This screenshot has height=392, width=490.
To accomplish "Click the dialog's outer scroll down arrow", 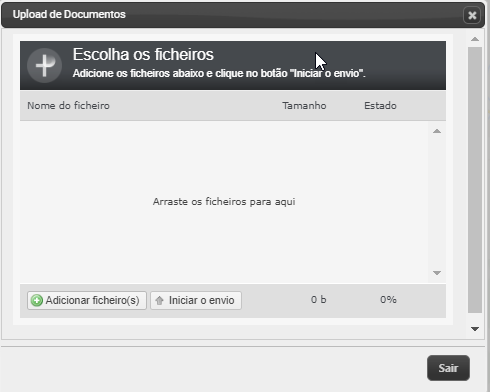I will 475,329.
